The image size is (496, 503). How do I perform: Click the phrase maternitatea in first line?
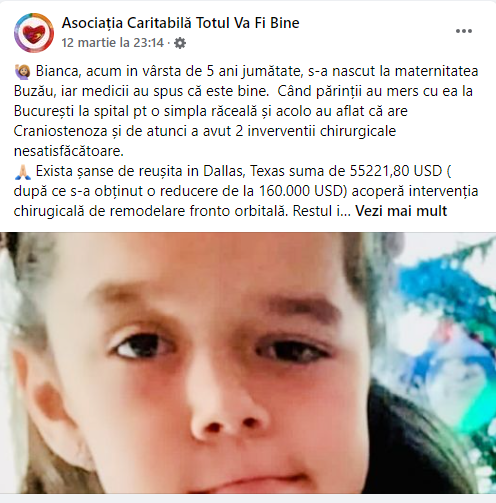(437, 71)
